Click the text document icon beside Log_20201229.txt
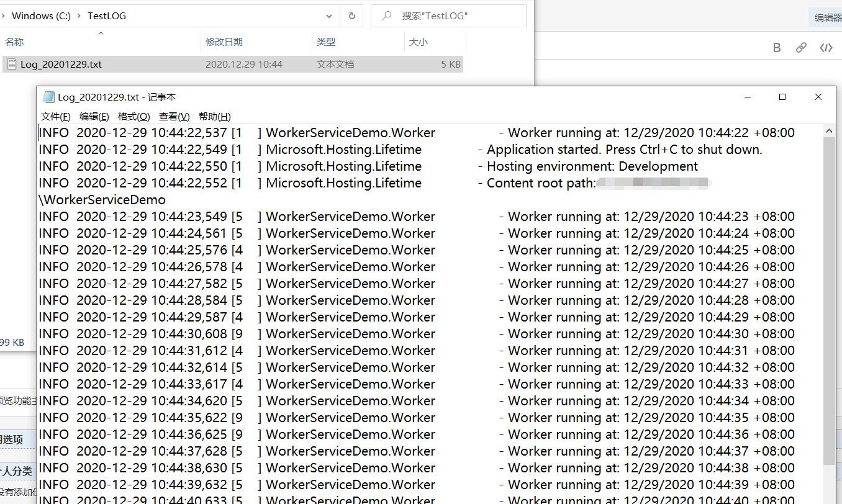 tap(11, 64)
